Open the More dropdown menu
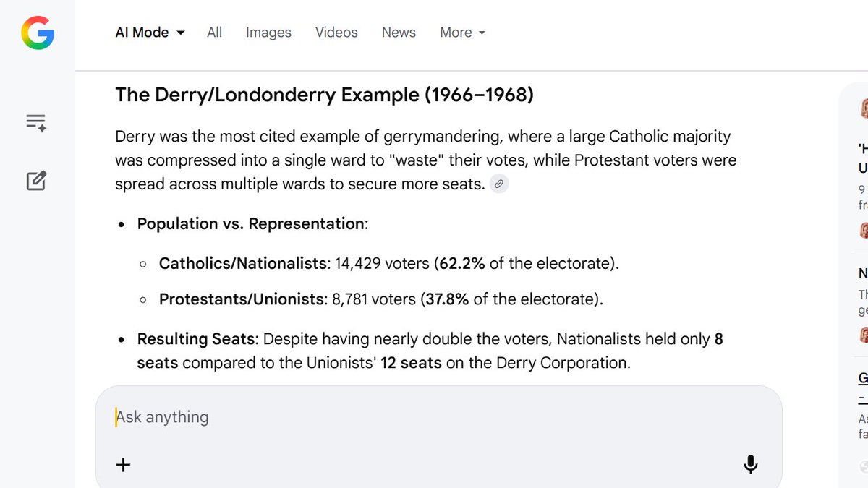This screenshot has width=868, height=488. pyautogui.click(x=462, y=33)
